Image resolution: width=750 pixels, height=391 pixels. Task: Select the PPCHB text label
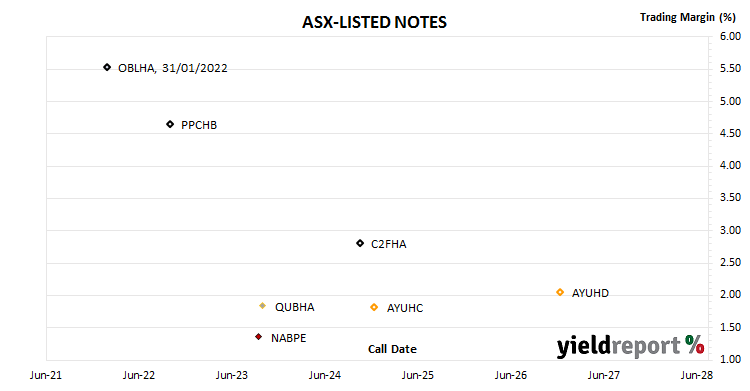point(199,125)
